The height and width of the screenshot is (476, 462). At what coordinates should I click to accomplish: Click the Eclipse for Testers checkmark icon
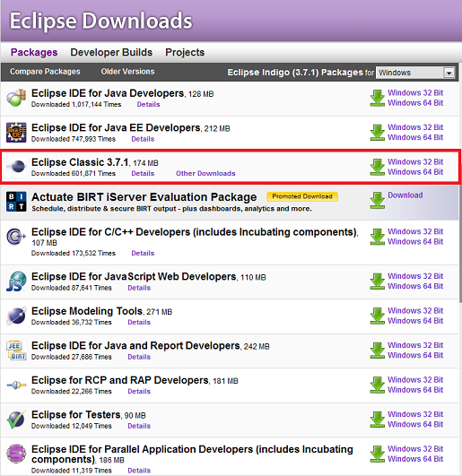[x=16, y=420]
